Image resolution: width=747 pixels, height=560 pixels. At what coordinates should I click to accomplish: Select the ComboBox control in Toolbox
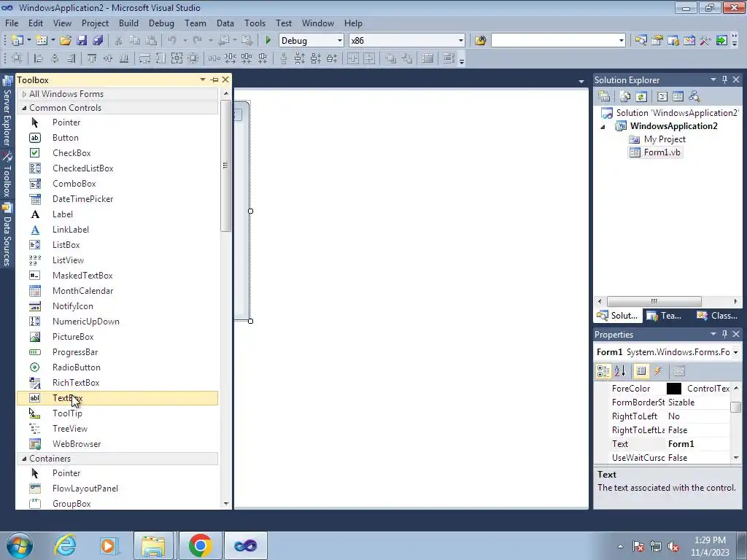click(x=117, y=183)
